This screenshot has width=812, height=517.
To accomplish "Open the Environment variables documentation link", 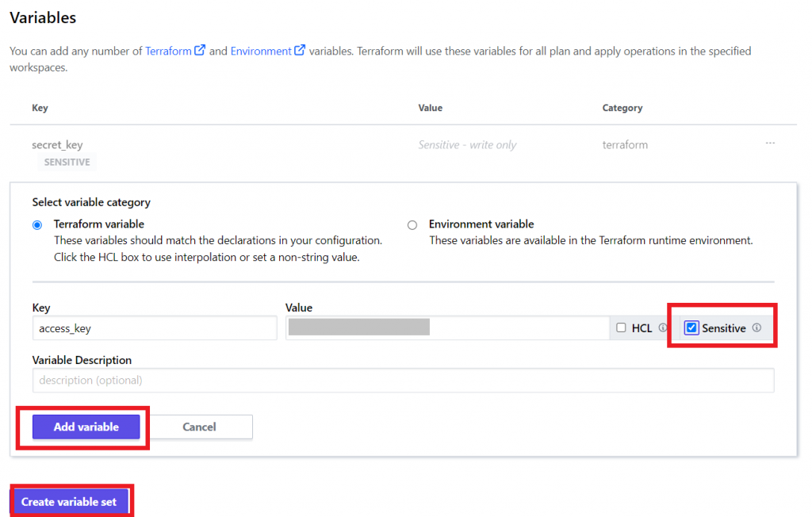I will tap(262, 51).
